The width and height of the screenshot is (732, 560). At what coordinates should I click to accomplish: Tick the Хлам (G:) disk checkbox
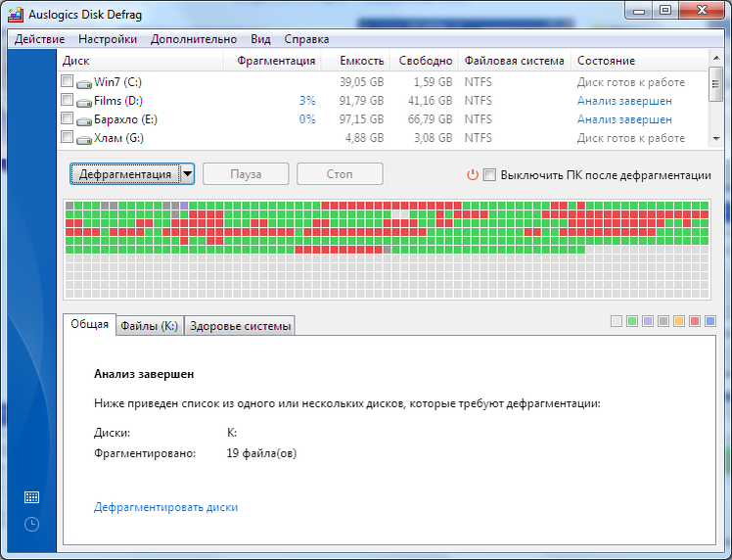click(x=68, y=137)
